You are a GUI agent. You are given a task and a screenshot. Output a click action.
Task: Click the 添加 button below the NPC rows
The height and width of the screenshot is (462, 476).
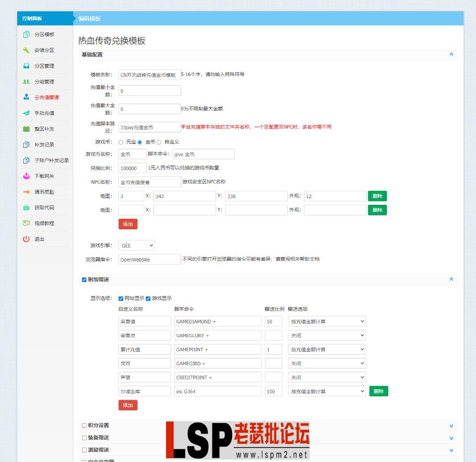tap(128, 224)
